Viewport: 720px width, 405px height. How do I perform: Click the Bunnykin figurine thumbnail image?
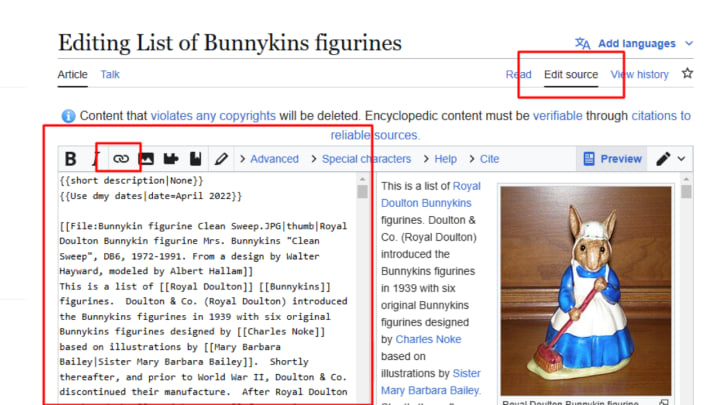585,290
